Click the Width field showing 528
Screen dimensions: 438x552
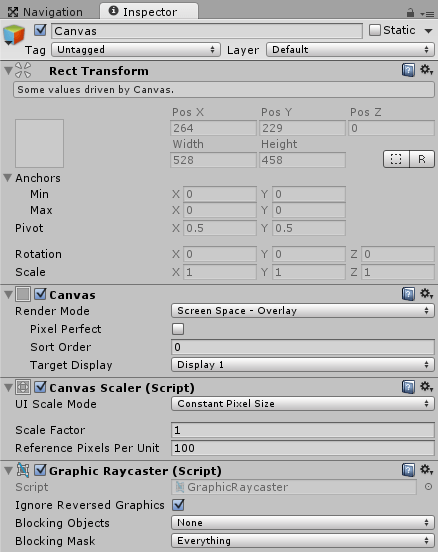point(213,160)
